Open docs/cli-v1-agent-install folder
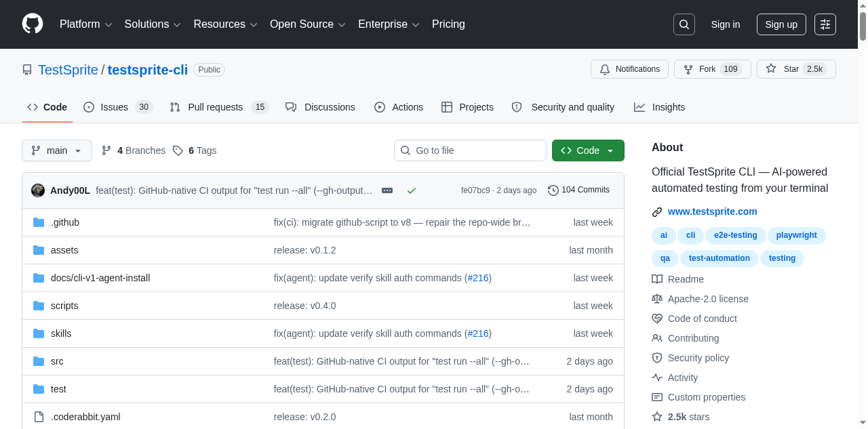 coord(100,278)
